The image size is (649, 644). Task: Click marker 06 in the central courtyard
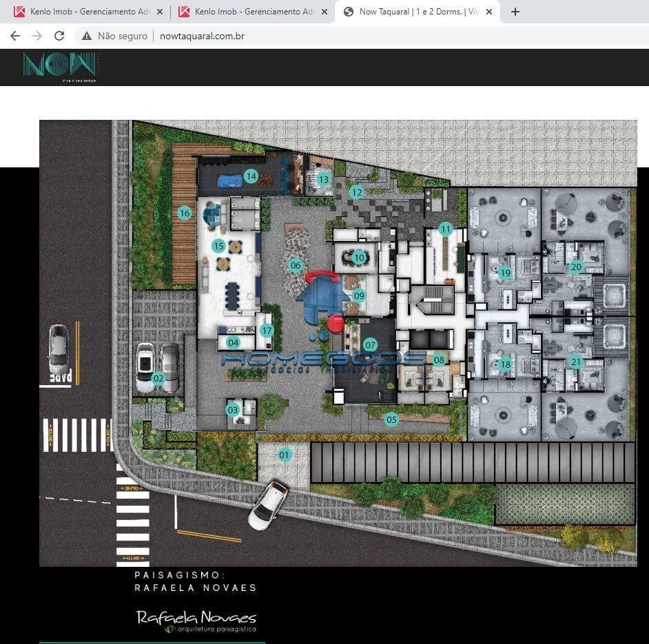pos(296,265)
